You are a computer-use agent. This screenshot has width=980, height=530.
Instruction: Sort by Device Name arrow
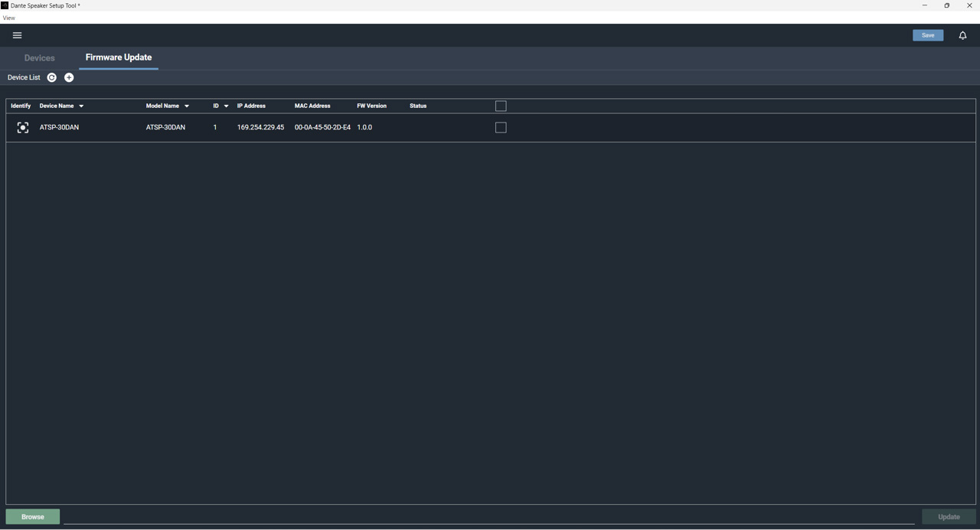[81, 106]
